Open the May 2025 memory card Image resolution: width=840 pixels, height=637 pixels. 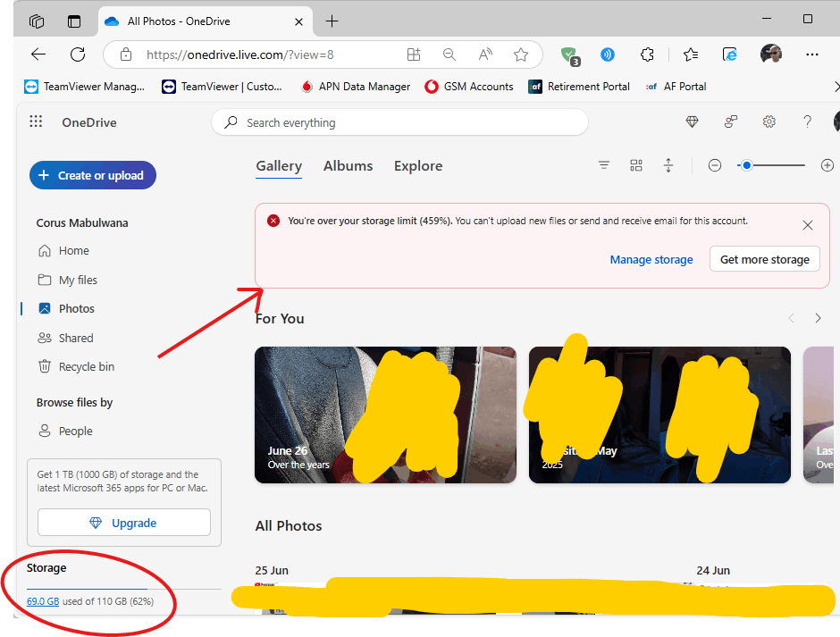659,415
